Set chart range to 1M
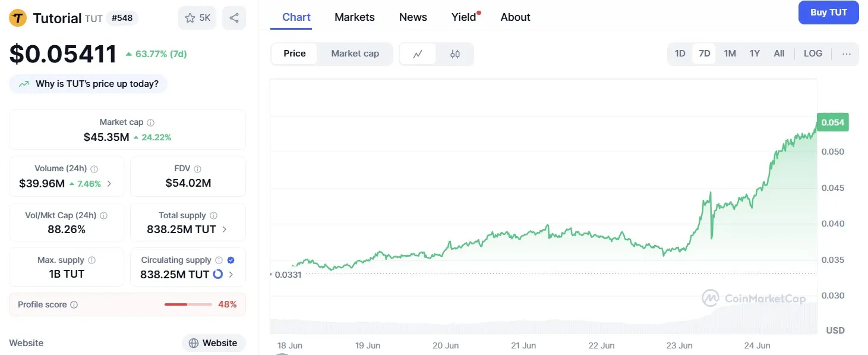 [x=730, y=54]
